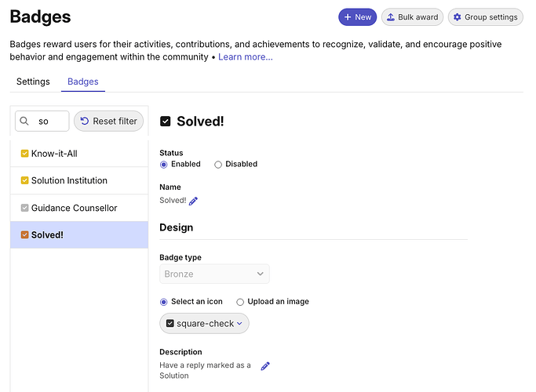Click the square-check icon beside Solved! heading
The width and height of the screenshot is (536, 392).
coord(166,122)
